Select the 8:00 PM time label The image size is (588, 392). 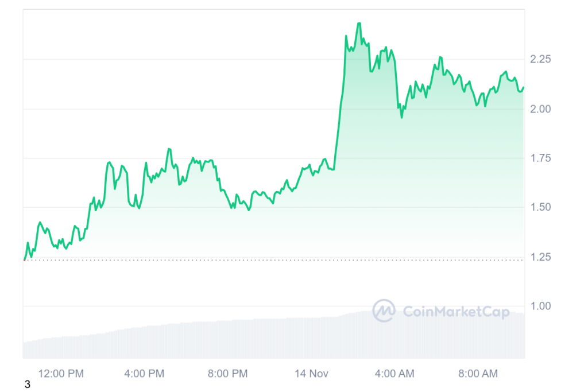point(227,374)
